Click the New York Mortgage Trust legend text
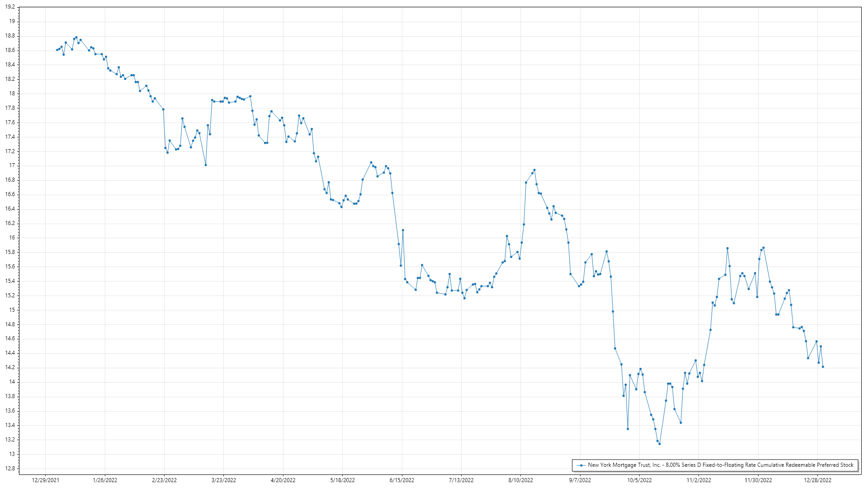868x488 pixels. 721,465
